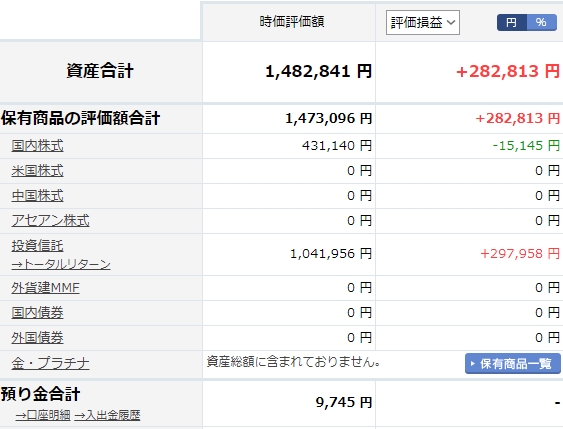Click the 投資信託 gain +297,958 円

pos(520,254)
